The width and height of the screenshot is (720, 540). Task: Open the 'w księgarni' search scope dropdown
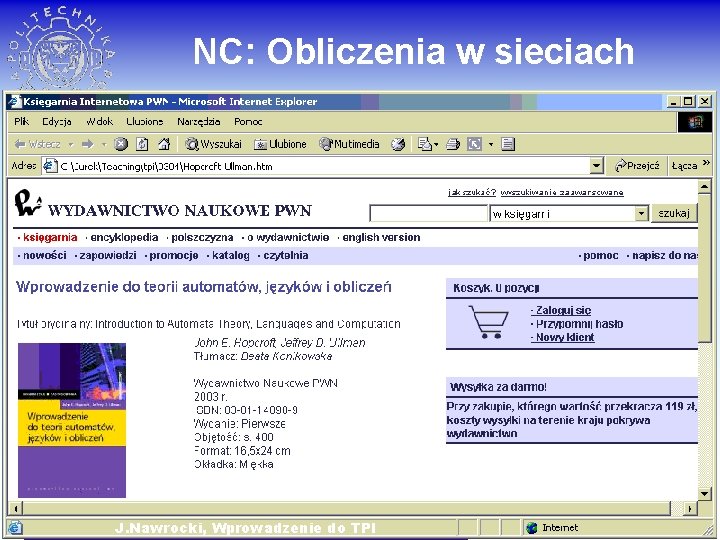(641, 214)
